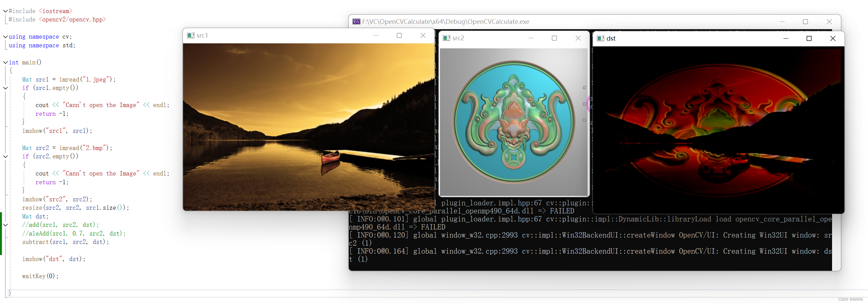Viewport: 868px width, 304px height.
Task: Collapse the #include iostream region
Action: coord(5,11)
